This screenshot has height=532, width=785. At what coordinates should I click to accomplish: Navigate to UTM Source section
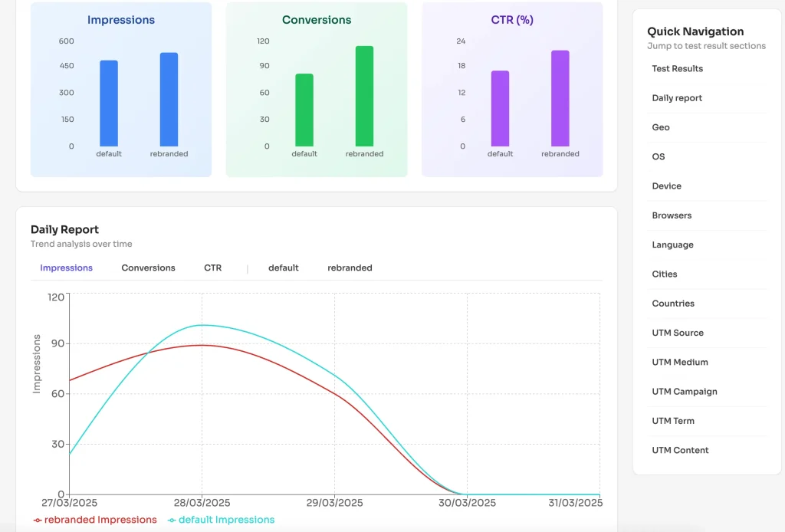678,333
